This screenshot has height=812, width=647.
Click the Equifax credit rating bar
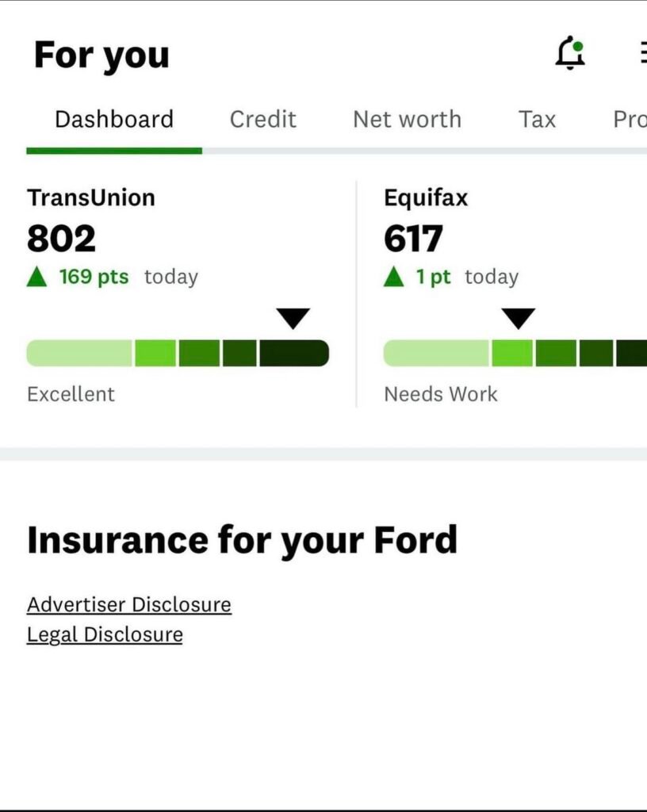coord(515,353)
